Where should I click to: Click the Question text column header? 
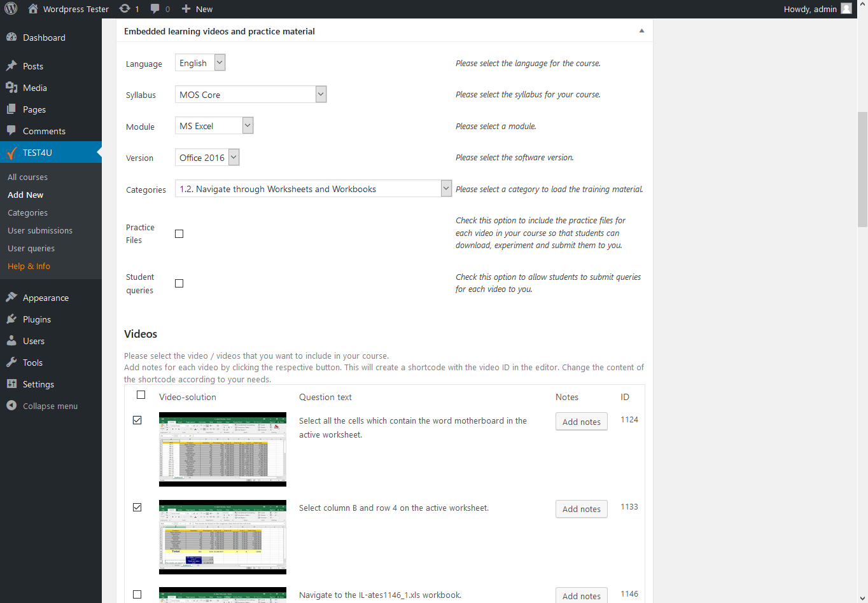point(325,397)
